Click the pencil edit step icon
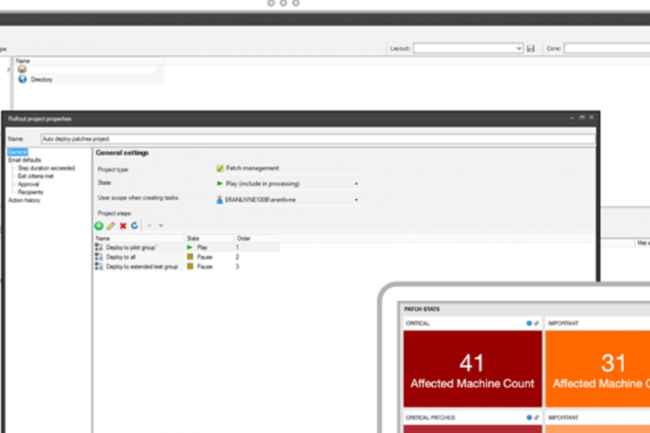Screen dimensions: 650x433 tap(111, 226)
